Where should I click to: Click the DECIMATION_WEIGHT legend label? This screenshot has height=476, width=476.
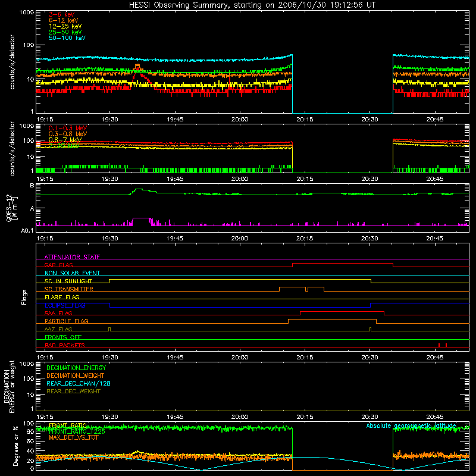76,375
